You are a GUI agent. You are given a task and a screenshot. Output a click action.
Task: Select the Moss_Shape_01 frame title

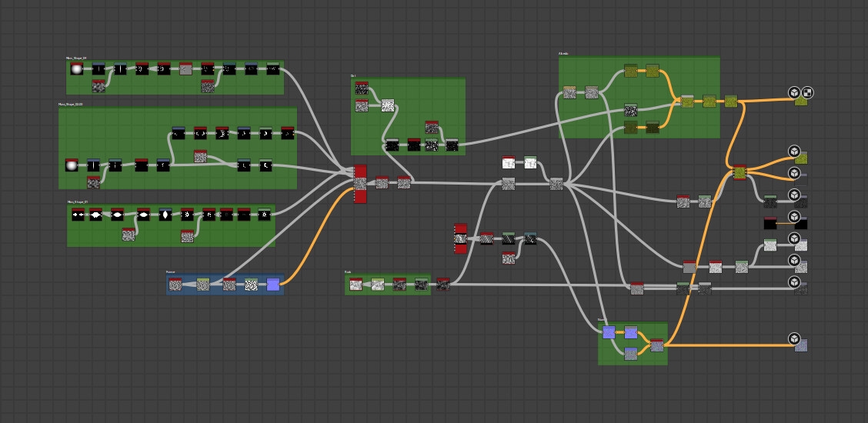tap(78, 202)
